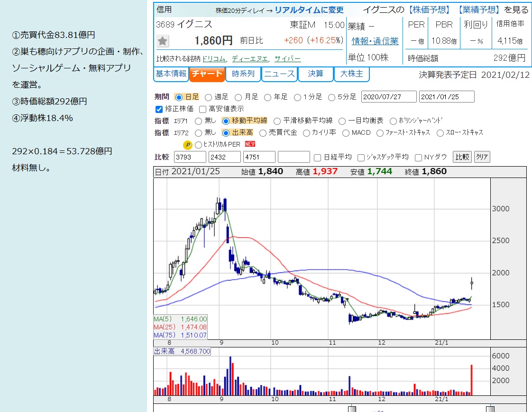Click the 出来高 4,568,700 volume label
Image resolution: width=532 pixels, height=412 pixels.
(x=182, y=351)
